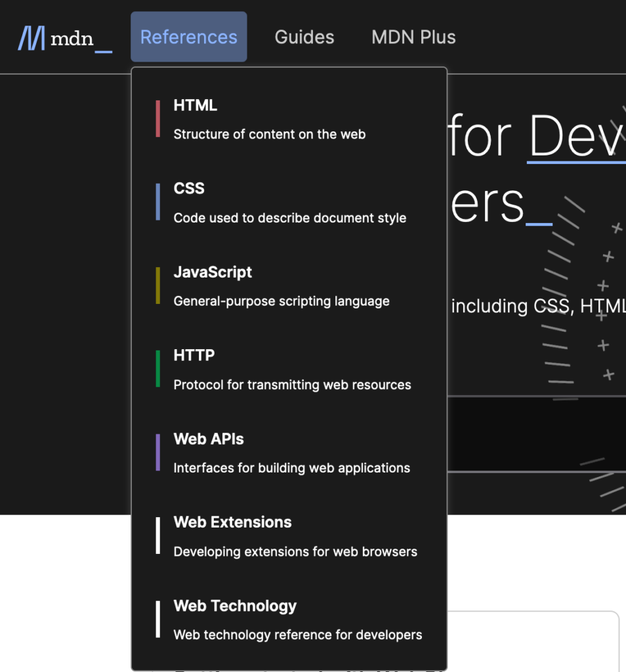Focus the dark search field in hero
626x672 pixels.
pyautogui.click(x=537, y=433)
